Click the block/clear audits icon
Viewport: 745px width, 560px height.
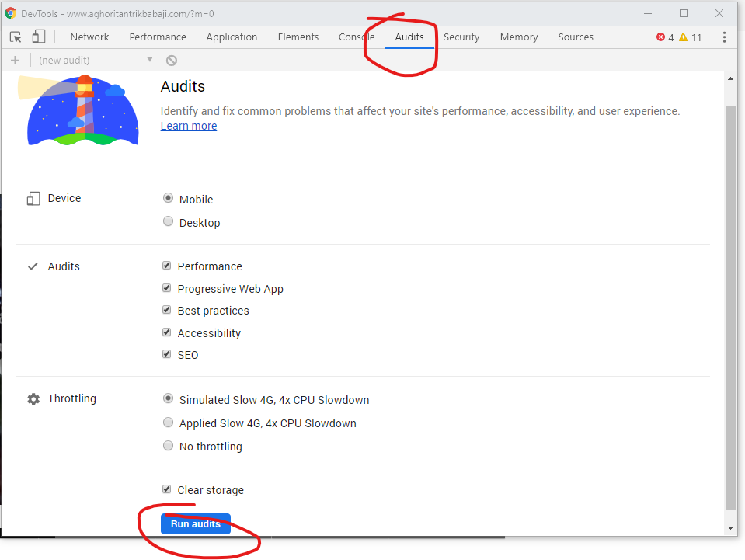pos(171,59)
